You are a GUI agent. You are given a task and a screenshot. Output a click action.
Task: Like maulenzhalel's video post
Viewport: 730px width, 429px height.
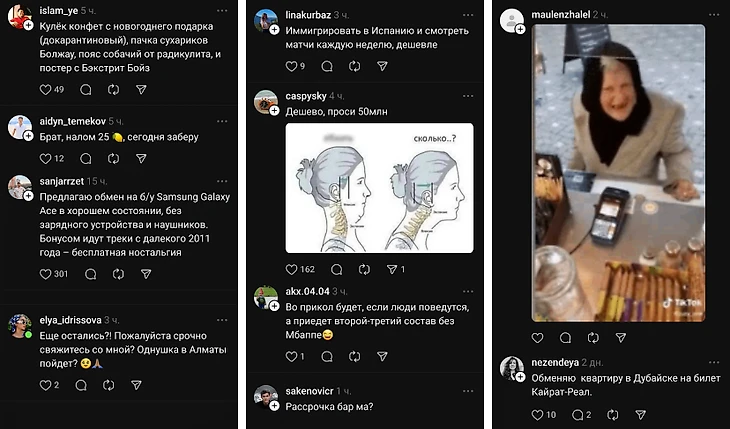pos(537,337)
